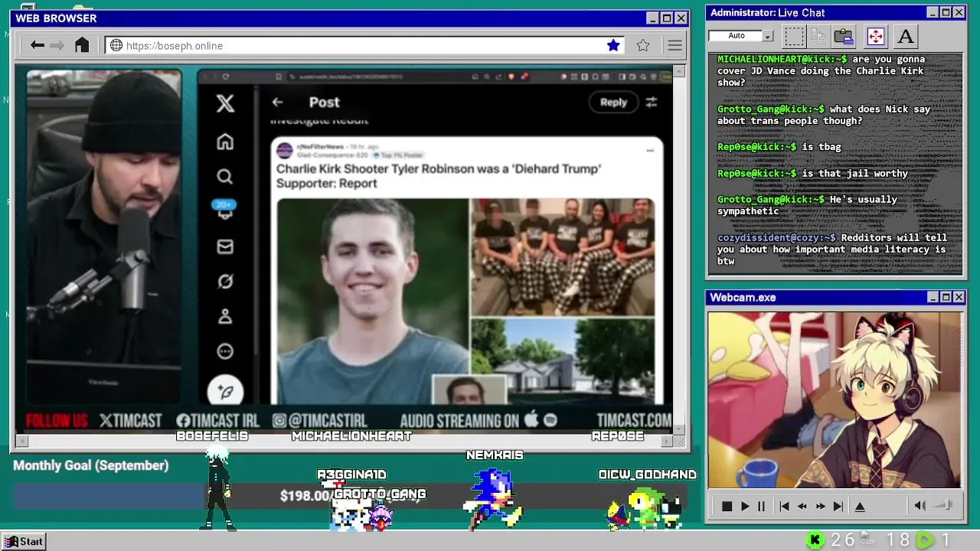Image resolution: width=980 pixels, height=551 pixels.
Task: Click the Sonic sprite labeled NEMKRIS
Action: tap(494, 498)
